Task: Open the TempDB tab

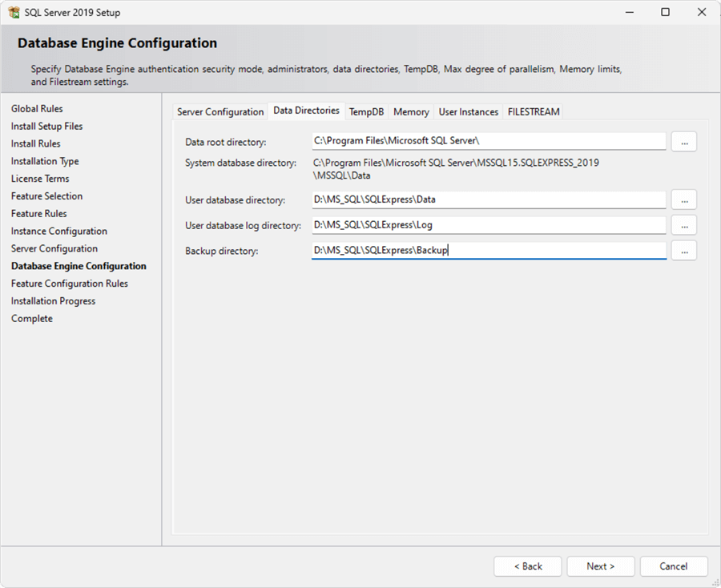Action: (x=366, y=111)
